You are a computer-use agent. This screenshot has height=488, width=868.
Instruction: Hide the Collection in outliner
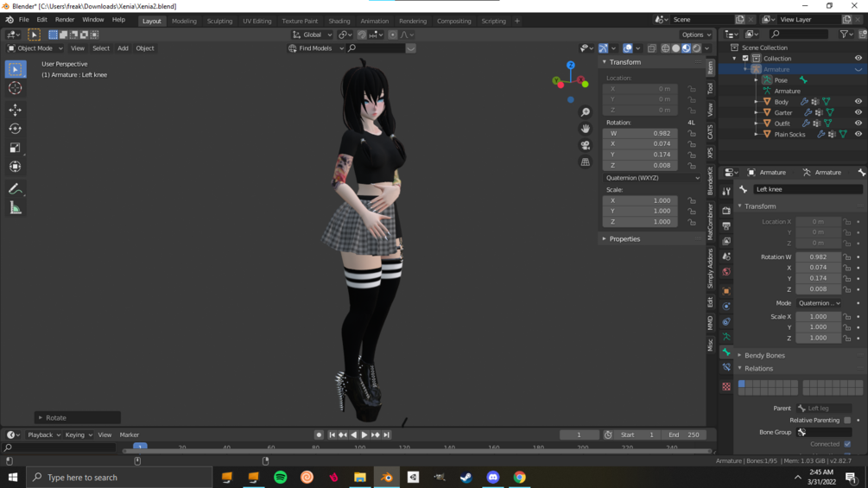[x=858, y=58]
